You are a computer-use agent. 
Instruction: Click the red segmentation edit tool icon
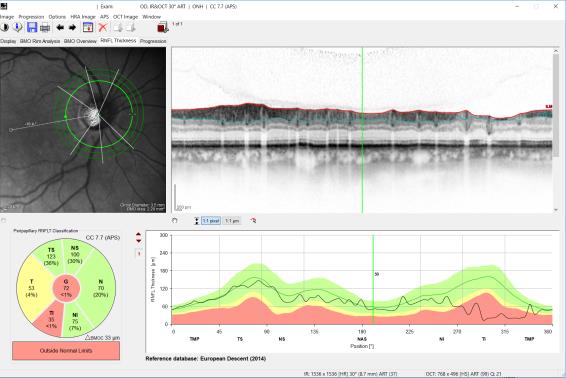coord(253,221)
